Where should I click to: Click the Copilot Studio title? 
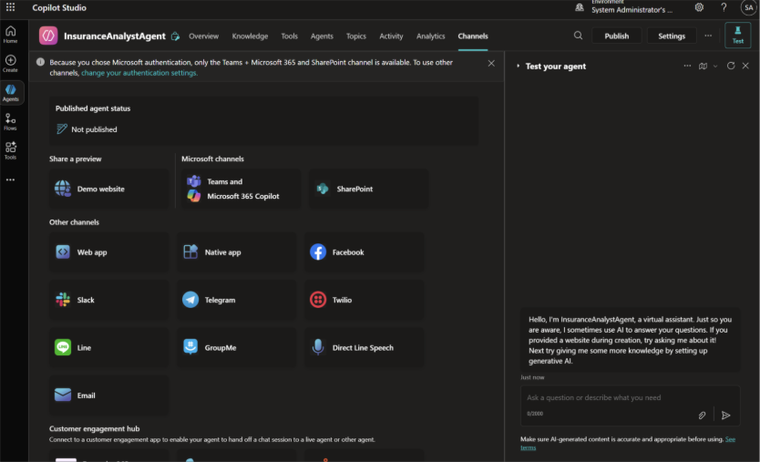(x=59, y=8)
